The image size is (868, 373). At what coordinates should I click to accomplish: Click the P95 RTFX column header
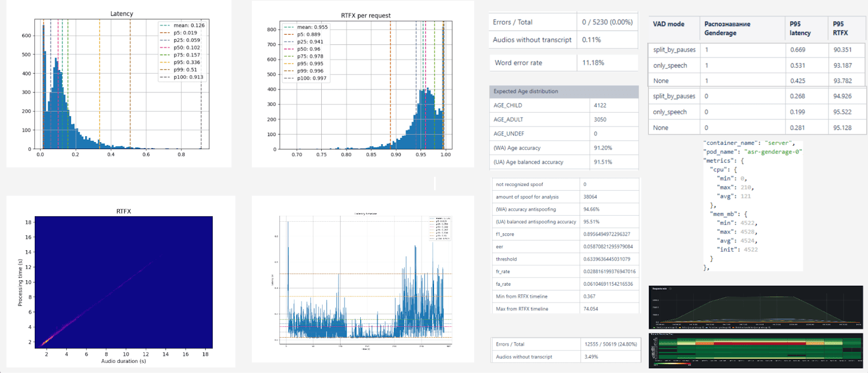[x=840, y=29]
